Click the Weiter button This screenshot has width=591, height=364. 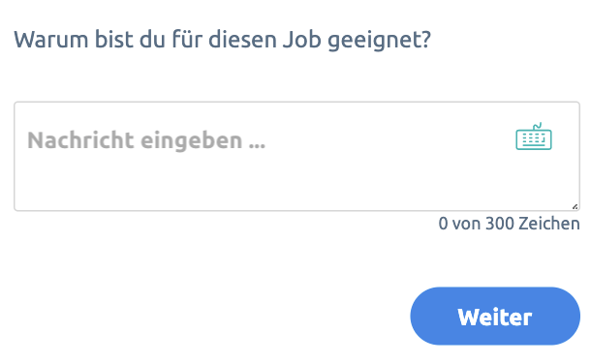(x=495, y=317)
